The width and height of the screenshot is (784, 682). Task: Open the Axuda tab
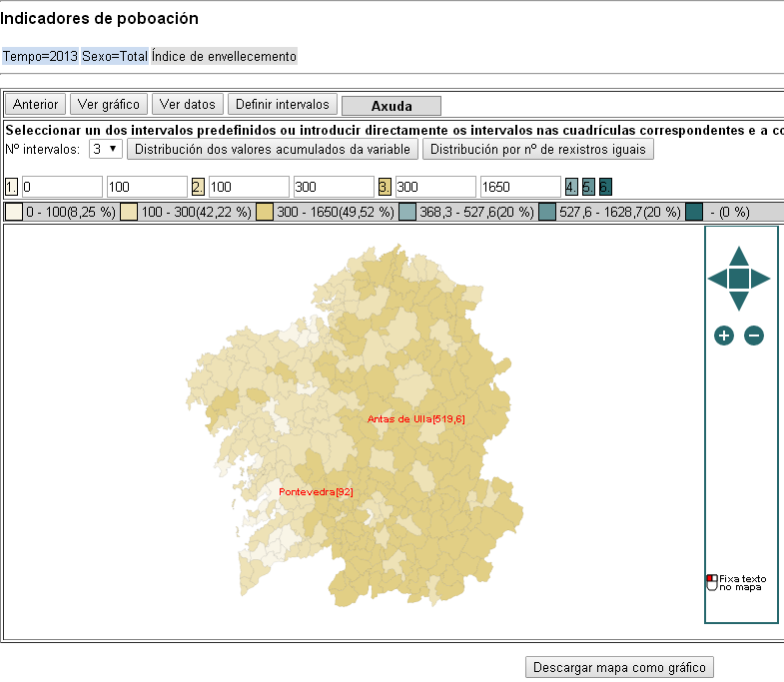pyautogui.click(x=391, y=106)
